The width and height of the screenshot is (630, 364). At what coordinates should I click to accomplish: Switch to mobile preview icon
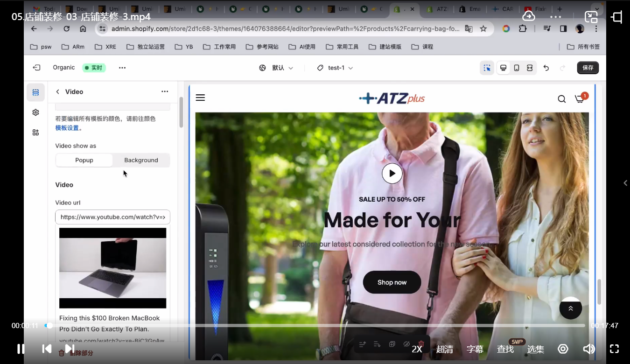517,68
